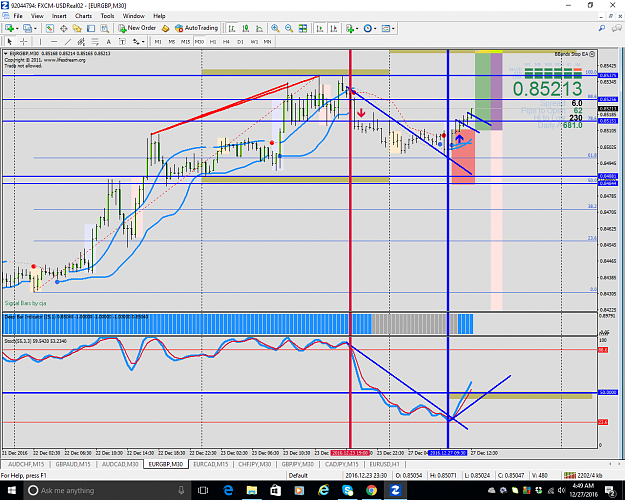Draw a horizontal line
The height and width of the screenshot is (500, 625).
[54, 41]
